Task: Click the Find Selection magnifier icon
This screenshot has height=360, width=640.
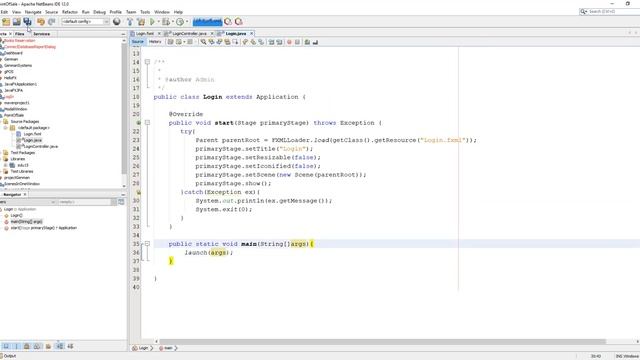Action: coord(203,42)
